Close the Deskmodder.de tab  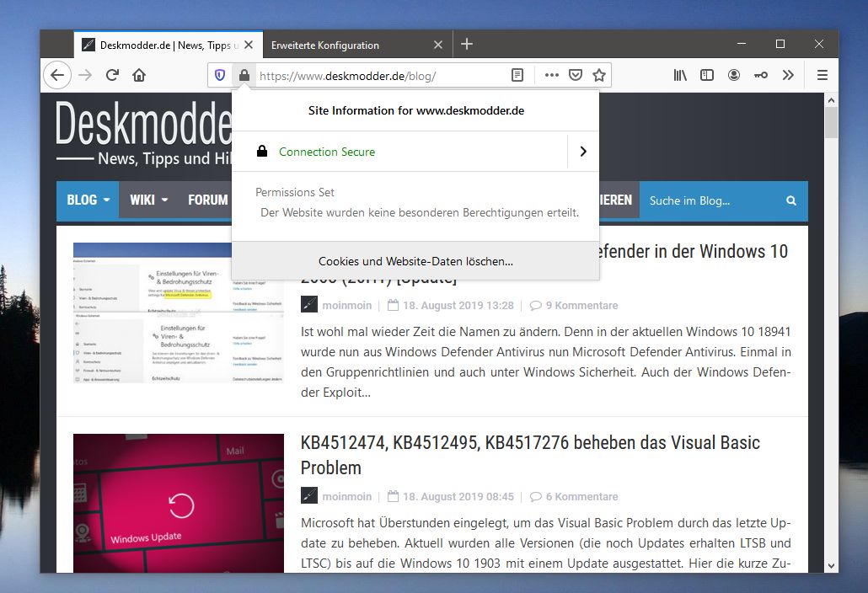pyautogui.click(x=249, y=45)
